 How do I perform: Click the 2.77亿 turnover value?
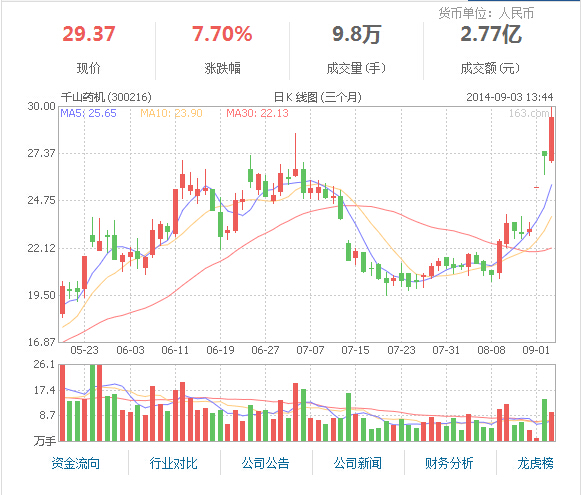[x=491, y=34]
